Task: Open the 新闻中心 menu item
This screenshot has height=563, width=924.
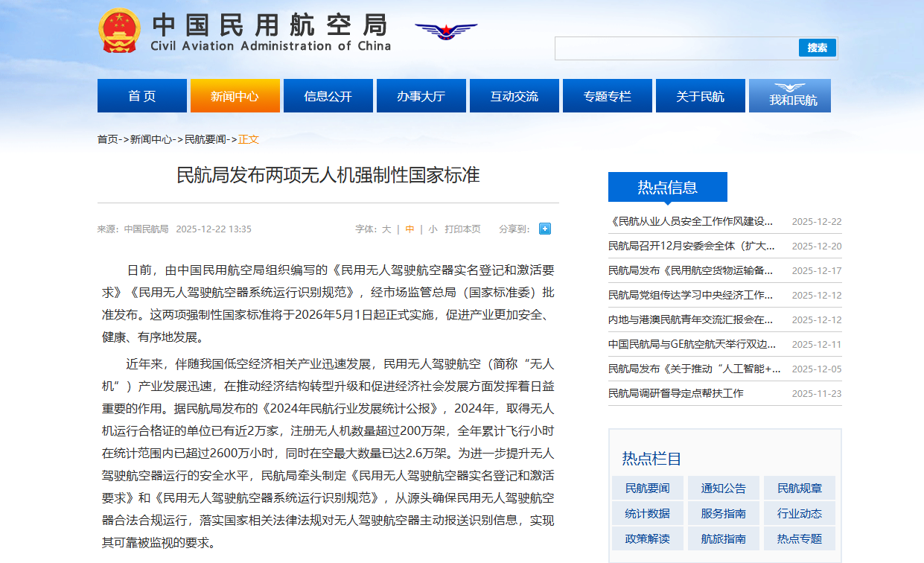Action: [235, 95]
